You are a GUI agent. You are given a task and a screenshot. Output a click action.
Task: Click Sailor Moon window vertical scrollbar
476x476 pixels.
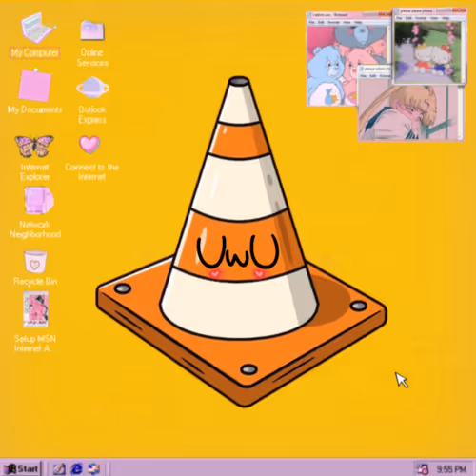coord(461,112)
